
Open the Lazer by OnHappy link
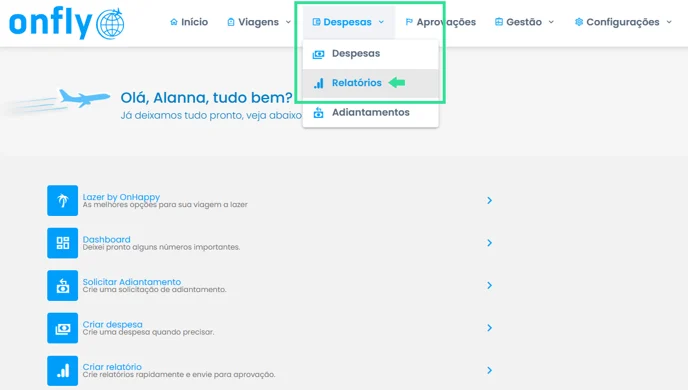121,197
